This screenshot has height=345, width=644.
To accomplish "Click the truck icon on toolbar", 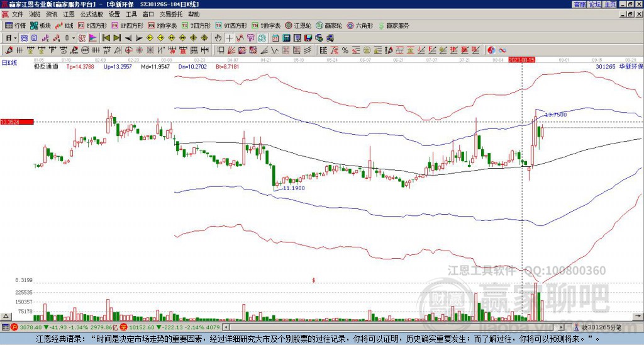I will pyautogui.click(x=330, y=38).
